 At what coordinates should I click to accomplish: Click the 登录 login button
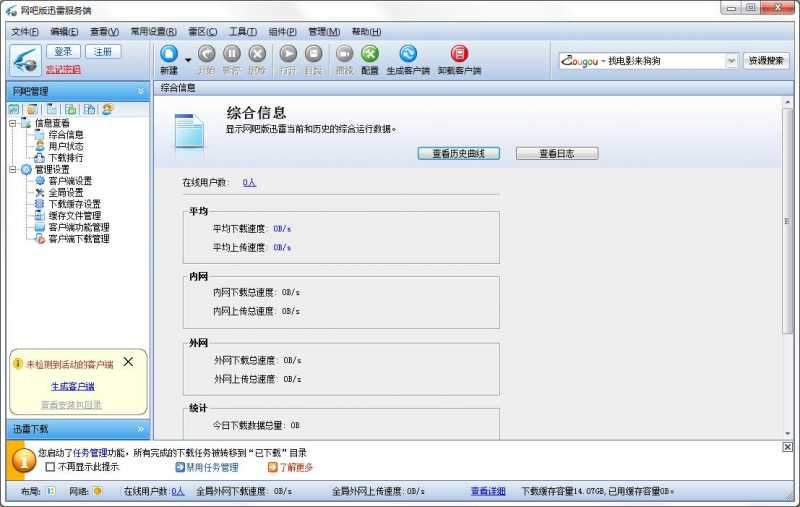(x=63, y=52)
